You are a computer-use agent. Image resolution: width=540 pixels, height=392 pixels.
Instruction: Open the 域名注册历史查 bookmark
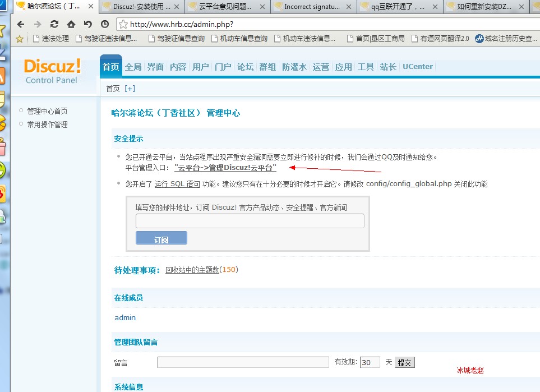[x=506, y=39]
